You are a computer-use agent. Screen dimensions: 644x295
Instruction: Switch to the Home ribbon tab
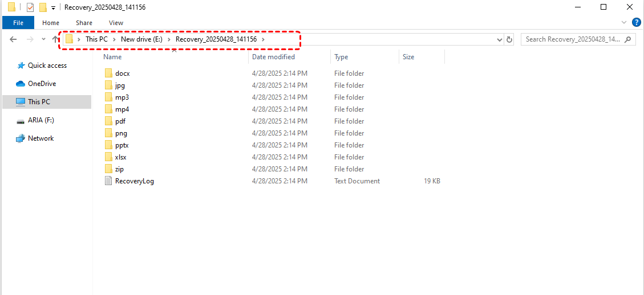[x=51, y=23]
